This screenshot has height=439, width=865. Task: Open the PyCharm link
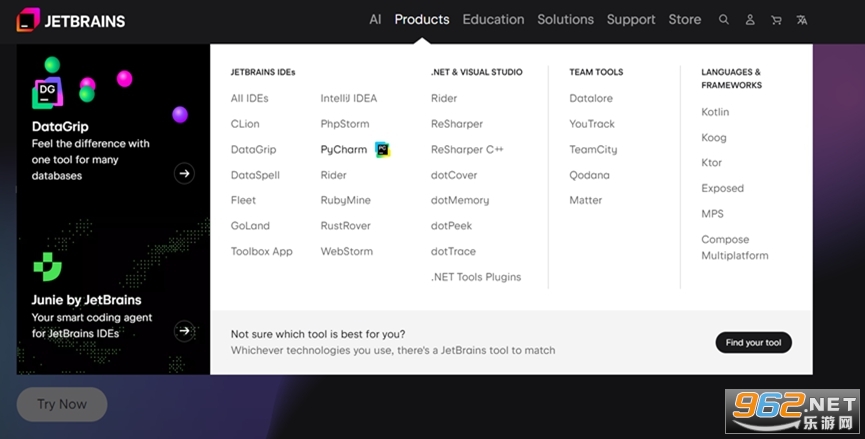344,149
